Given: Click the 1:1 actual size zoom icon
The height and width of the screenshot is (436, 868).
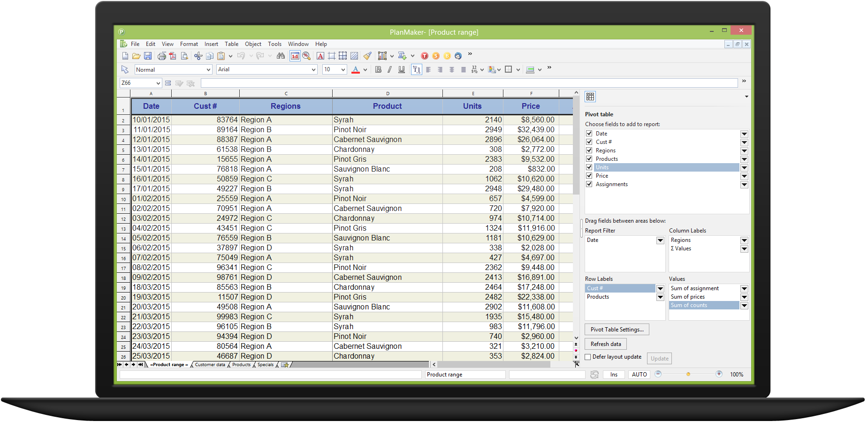Looking at the screenshot, I should (295, 56).
